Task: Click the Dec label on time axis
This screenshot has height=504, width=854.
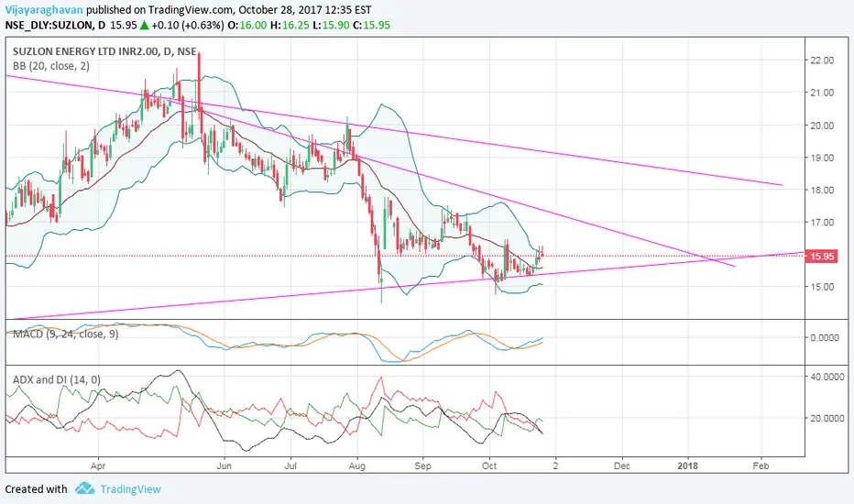Action: [621, 466]
